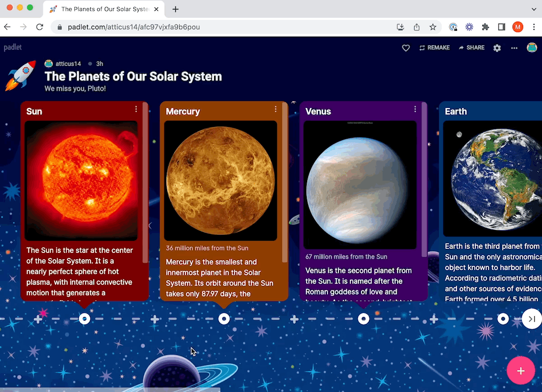Click the address bar URL

(x=134, y=27)
